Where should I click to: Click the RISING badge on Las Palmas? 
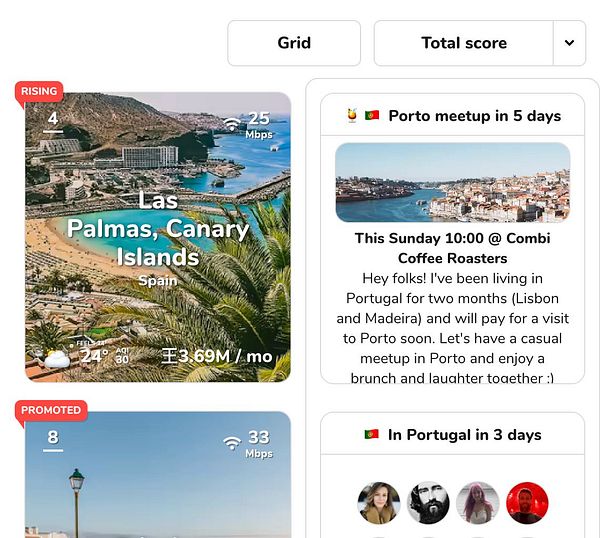tap(39, 91)
